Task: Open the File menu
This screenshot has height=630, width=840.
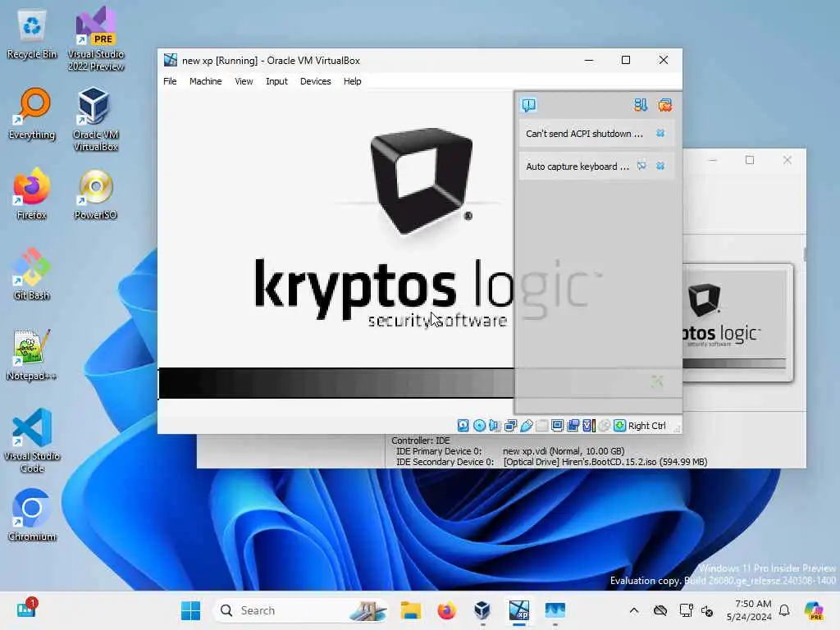Action: click(170, 81)
